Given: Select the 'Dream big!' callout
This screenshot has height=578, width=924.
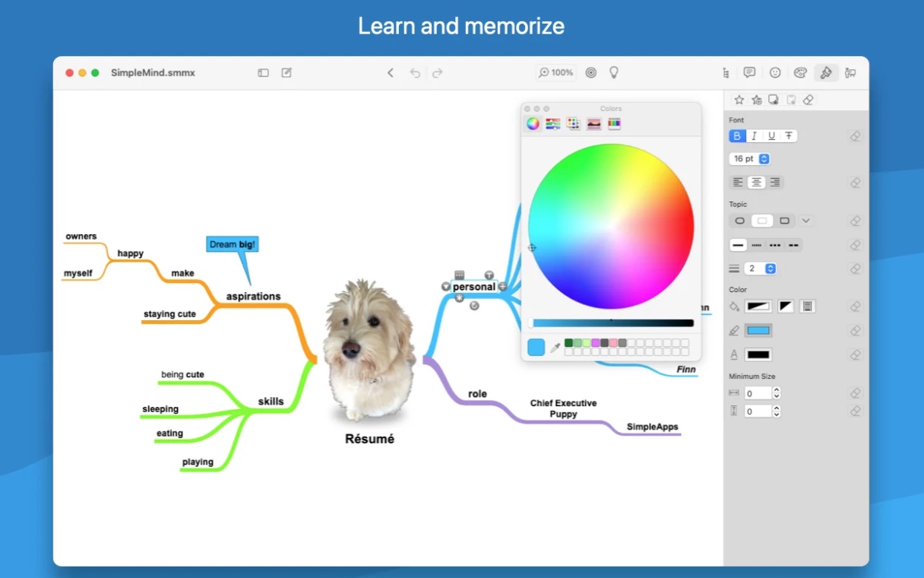Looking at the screenshot, I should 233,244.
